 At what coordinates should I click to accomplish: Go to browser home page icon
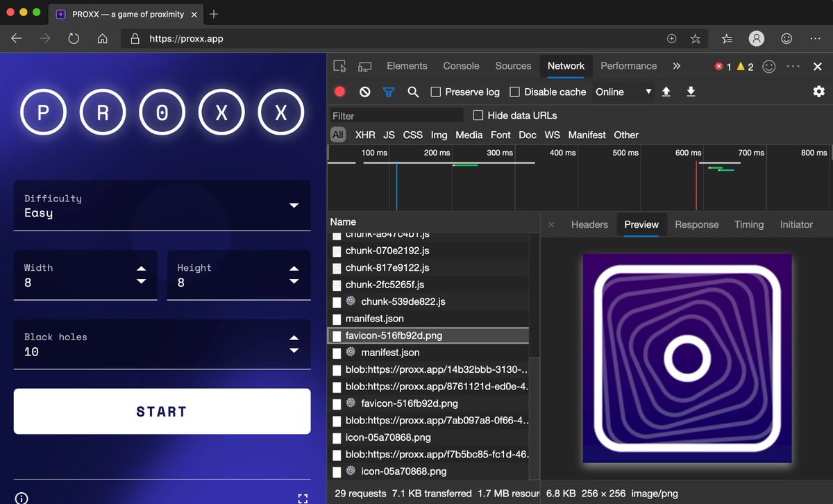click(102, 39)
